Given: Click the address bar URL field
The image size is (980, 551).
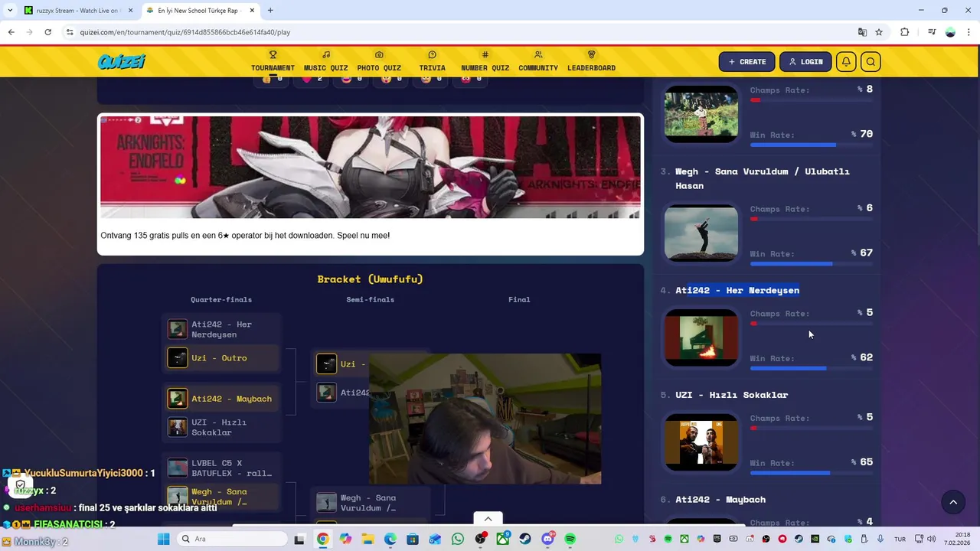Looking at the screenshot, I should pyautogui.click(x=459, y=32).
